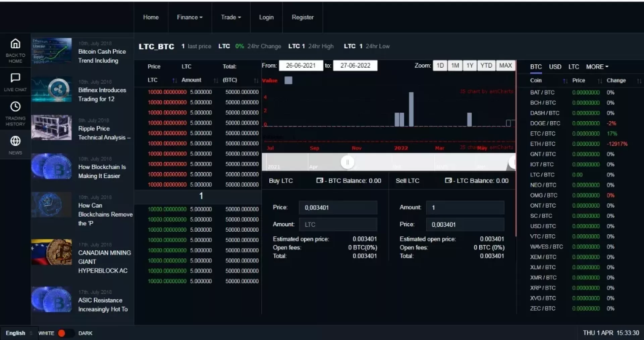Switch to the USD market tab
Viewport: 644px width, 340px height.
click(555, 67)
